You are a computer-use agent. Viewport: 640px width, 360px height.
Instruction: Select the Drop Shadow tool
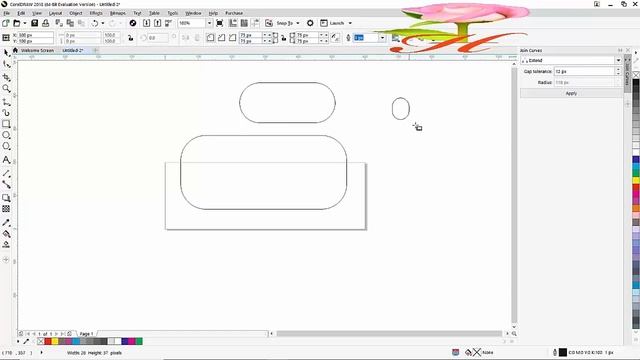pos(6,198)
